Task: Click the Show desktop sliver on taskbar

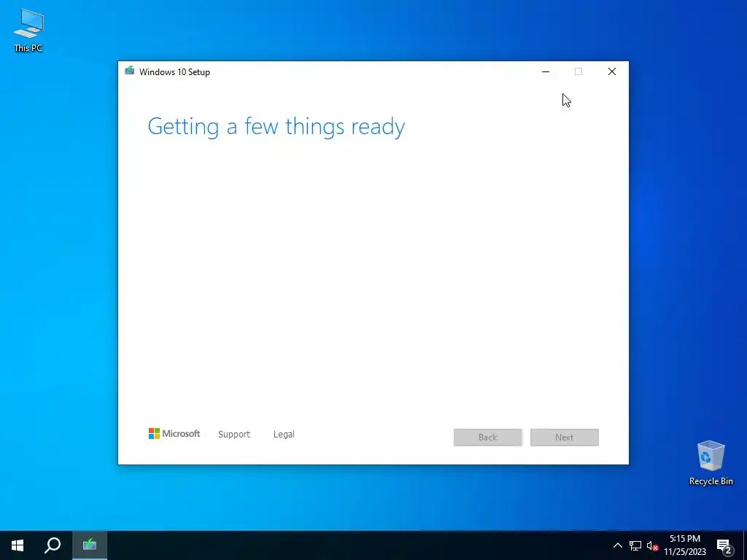Action: (x=745, y=545)
